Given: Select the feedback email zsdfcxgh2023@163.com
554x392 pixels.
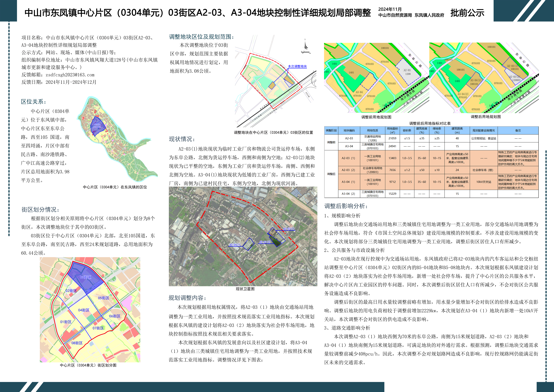Looking at the screenshot, I should pyautogui.click(x=70, y=75).
